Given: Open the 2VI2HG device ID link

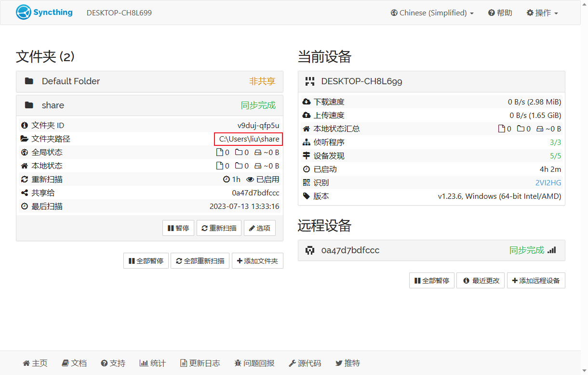Looking at the screenshot, I should pos(548,183).
